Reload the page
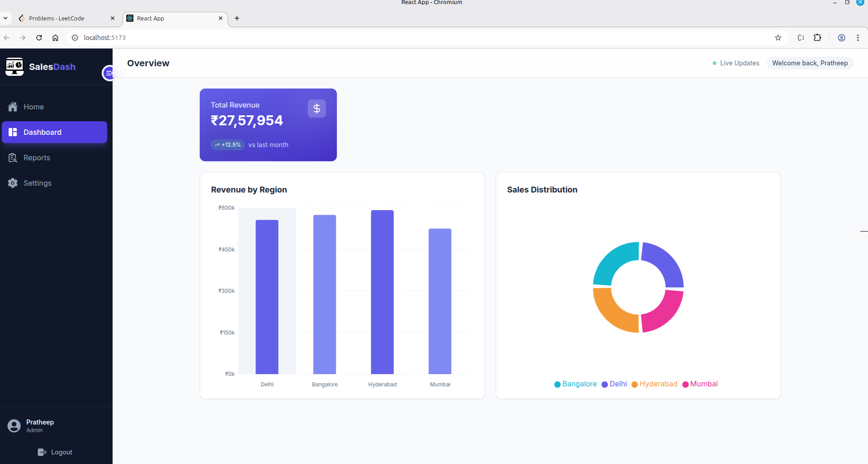The height and width of the screenshot is (464, 868). (39, 38)
